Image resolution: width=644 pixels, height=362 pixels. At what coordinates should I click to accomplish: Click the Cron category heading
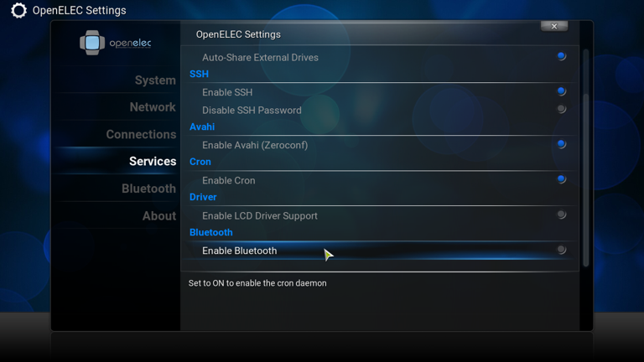coord(200,162)
